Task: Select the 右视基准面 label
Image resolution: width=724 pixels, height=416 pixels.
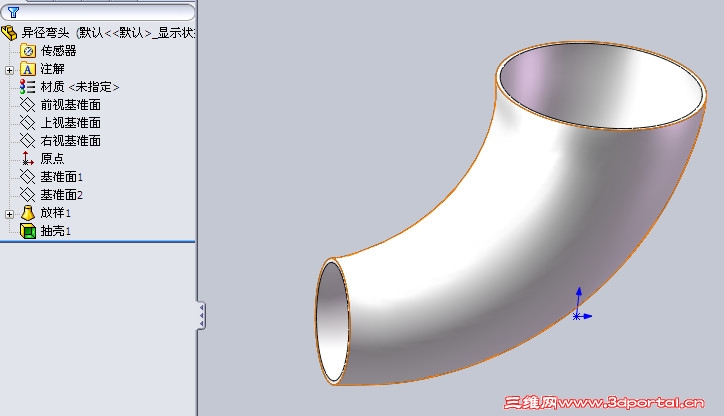Action: (71, 141)
